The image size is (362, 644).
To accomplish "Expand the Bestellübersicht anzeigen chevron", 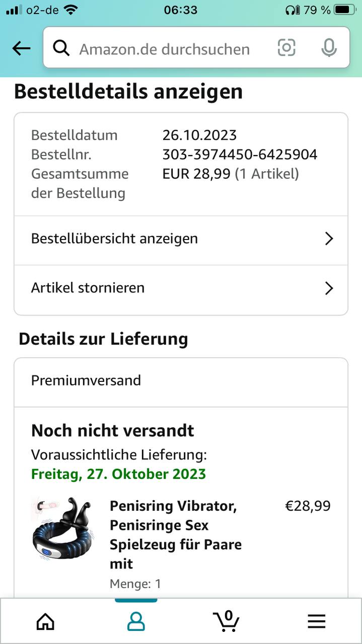I will click(329, 238).
